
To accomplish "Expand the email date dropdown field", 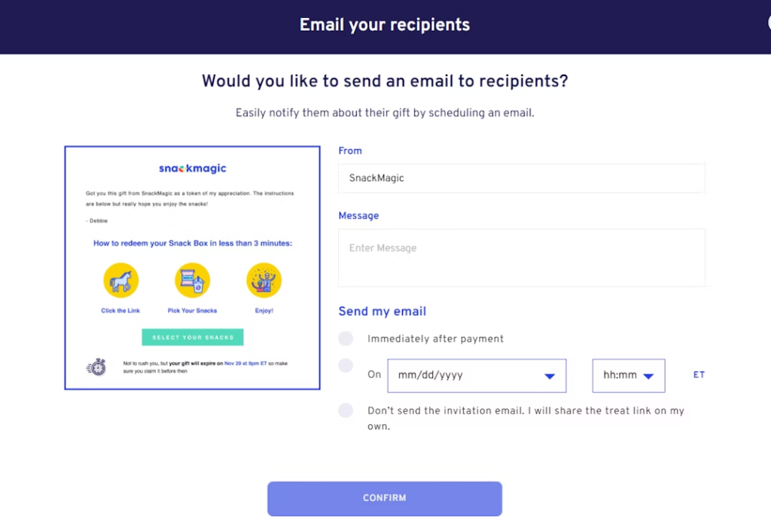I will [477, 375].
